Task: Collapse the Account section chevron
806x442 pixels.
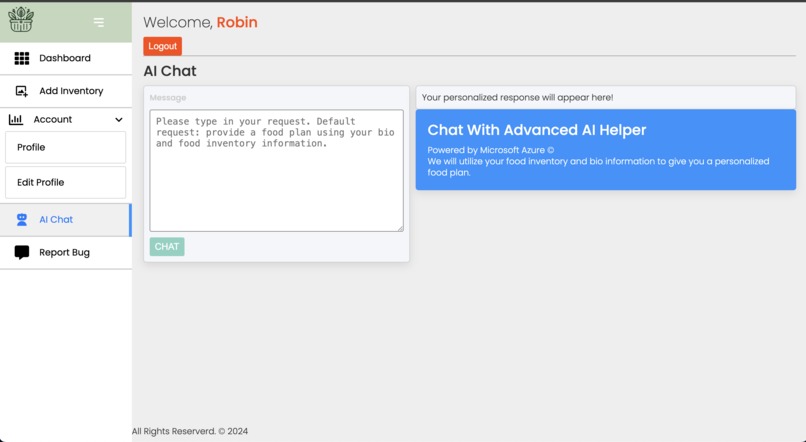Action: point(119,120)
